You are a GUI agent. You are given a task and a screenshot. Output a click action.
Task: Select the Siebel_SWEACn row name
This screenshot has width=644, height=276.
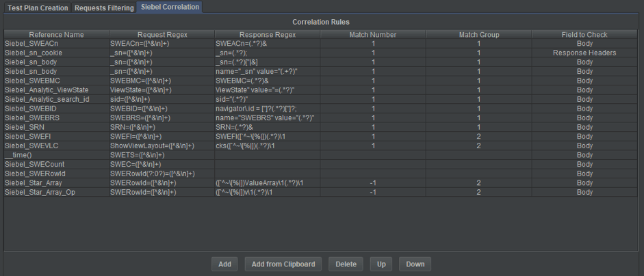click(x=57, y=44)
